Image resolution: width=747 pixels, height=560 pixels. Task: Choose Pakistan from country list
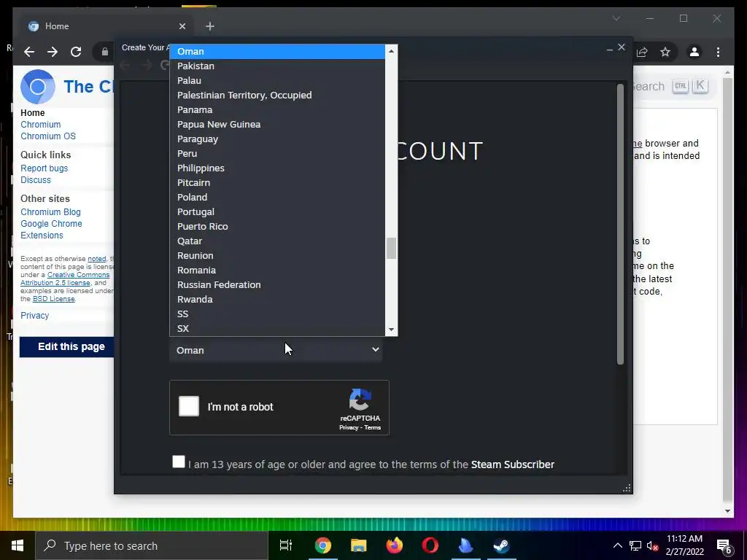point(277,66)
